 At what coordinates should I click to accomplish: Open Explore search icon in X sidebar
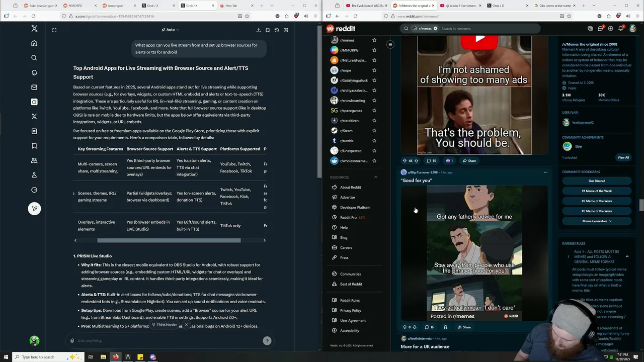pyautogui.click(x=34, y=58)
